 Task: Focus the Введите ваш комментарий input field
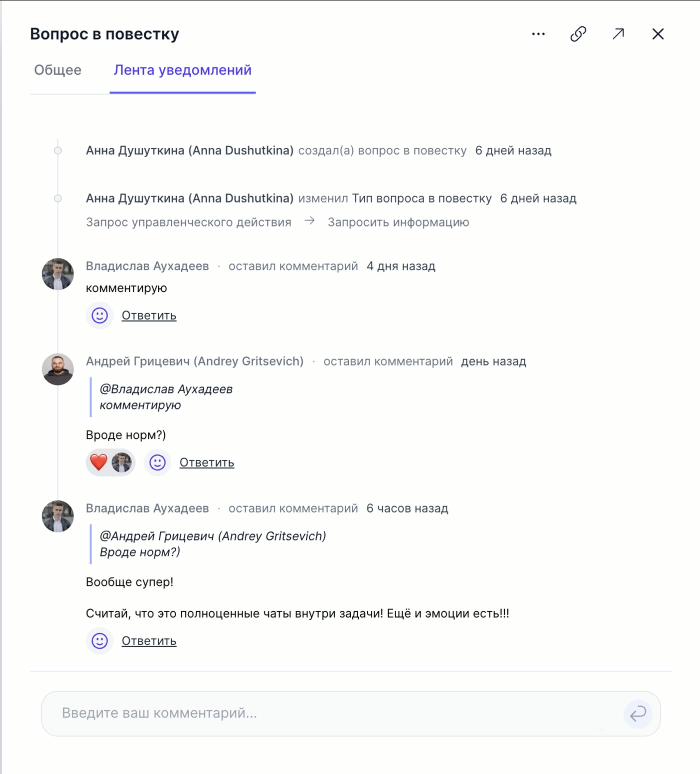330,713
